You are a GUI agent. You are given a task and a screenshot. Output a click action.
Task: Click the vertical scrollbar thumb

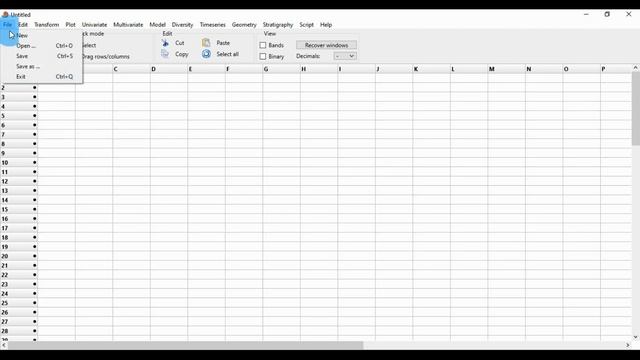[636, 109]
